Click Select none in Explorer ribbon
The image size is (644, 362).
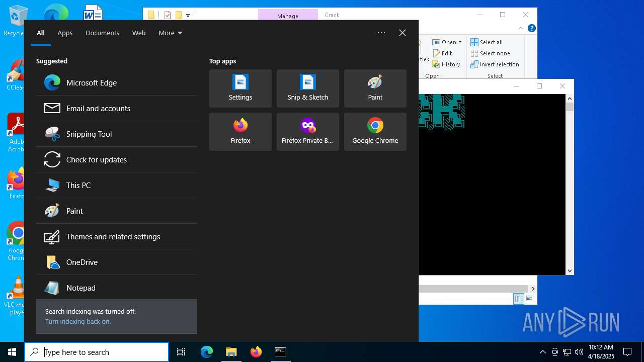pos(491,53)
